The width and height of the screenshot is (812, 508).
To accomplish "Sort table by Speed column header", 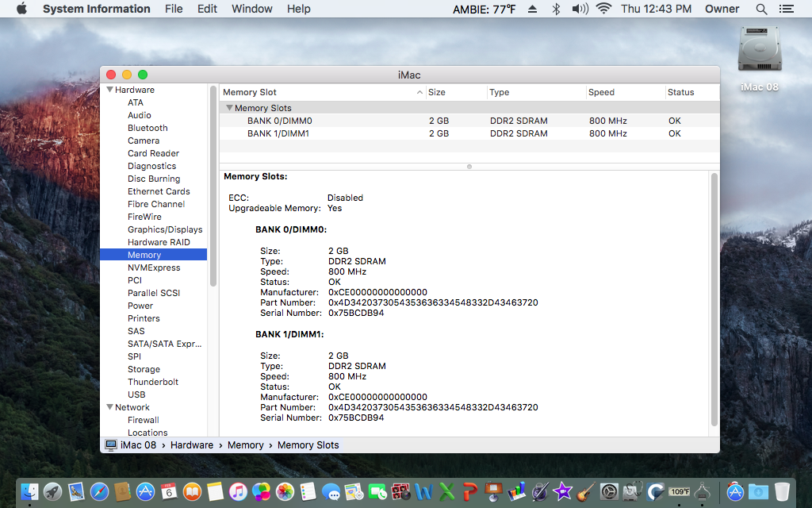I will click(625, 92).
